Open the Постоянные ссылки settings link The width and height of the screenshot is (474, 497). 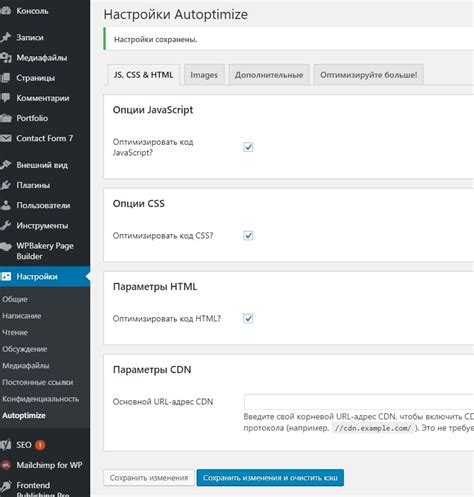coord(38,382)
